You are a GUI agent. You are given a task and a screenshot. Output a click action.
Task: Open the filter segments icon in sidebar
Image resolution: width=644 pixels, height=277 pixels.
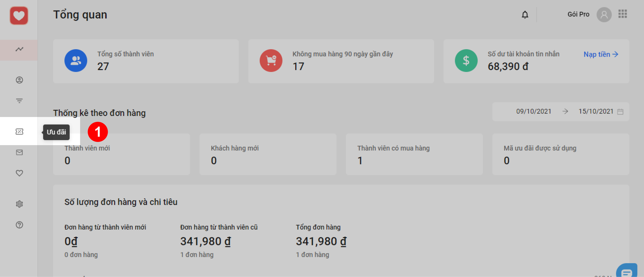coord(19,101)
